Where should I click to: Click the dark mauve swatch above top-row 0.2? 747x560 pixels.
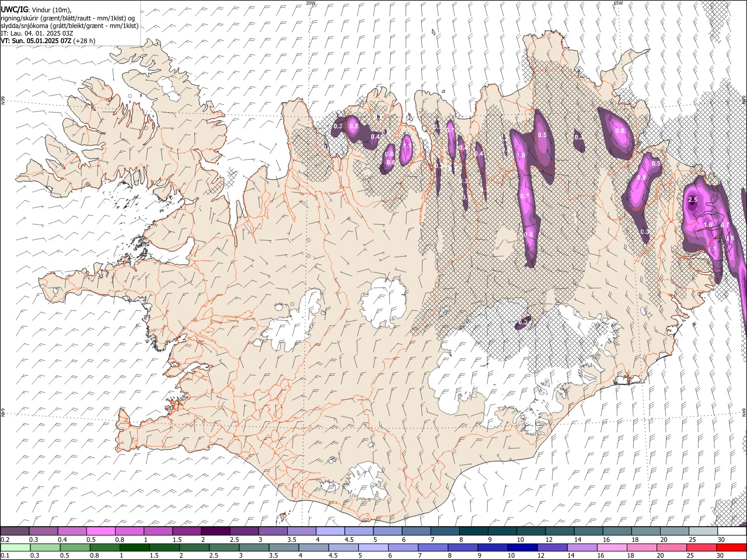click(x=15, y=531)
